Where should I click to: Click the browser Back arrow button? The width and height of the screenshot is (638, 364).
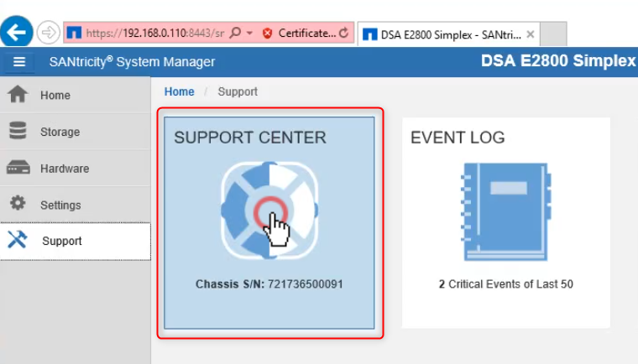17,33
